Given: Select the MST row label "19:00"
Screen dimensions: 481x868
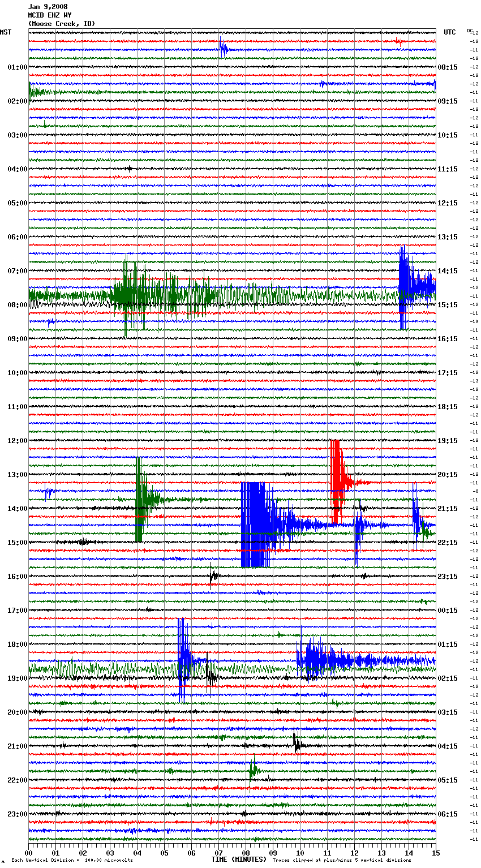Looking at the screenshot, I should 18,678.
